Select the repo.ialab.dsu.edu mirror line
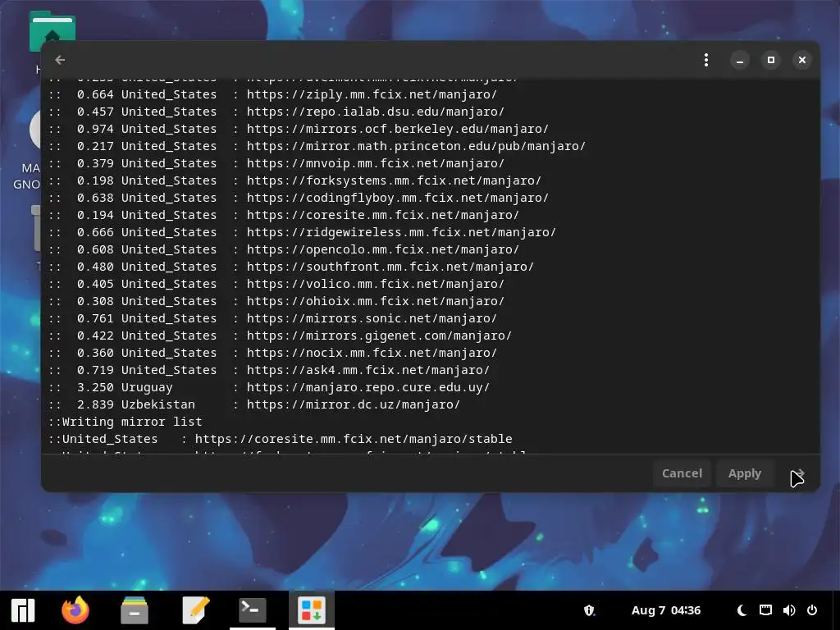The width and height of the screenshot is (840, 630). pyautogui.click(x=276, y=112)
